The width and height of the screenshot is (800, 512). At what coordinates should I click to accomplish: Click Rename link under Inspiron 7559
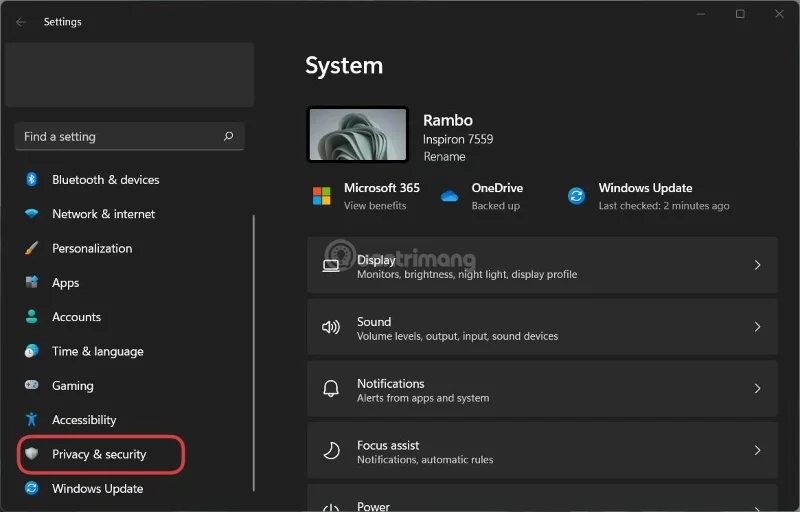pyautogui.click(x=444, y=157)
